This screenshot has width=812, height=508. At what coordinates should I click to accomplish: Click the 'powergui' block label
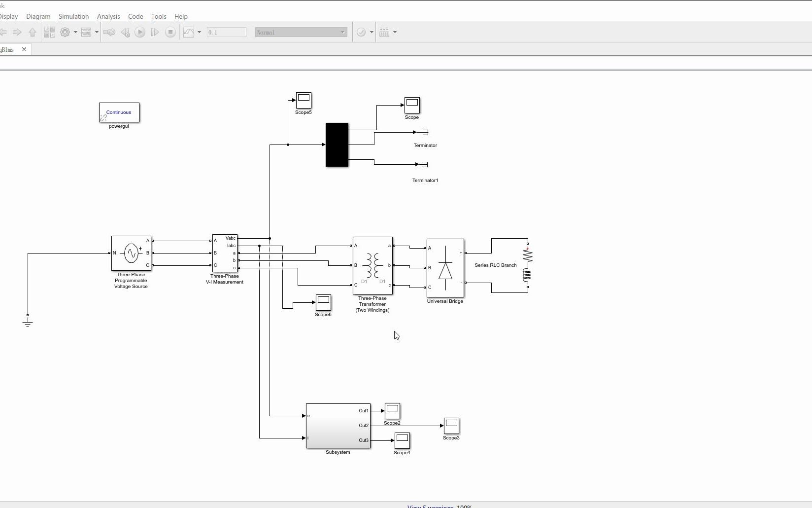pos(119,126)
